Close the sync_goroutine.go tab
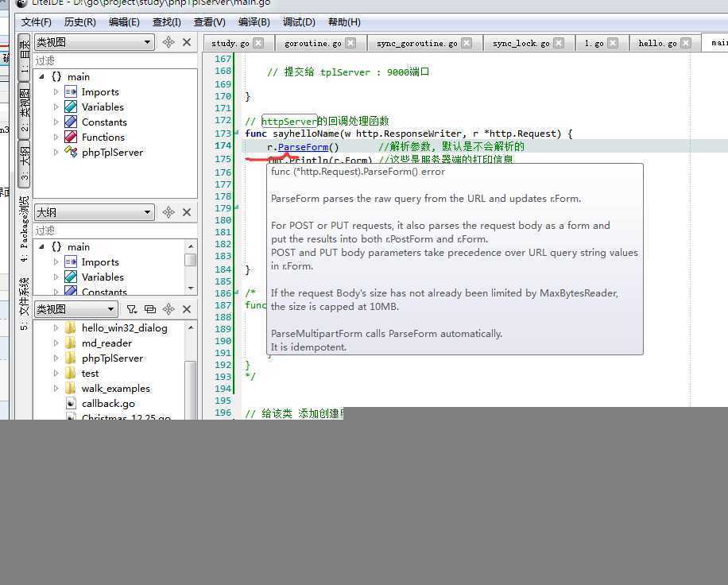 pyautogui.click(x=467, y=43)
